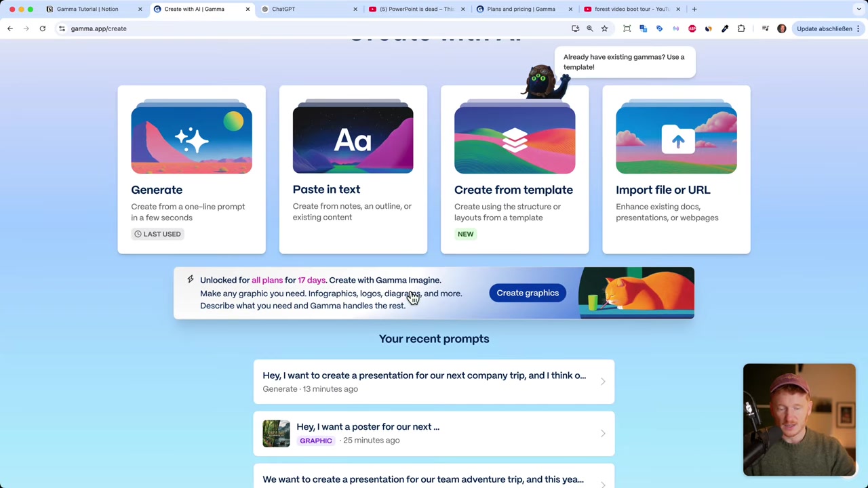Close the Plans and pricing tab

pyautogui.click(x=570, y=9)
